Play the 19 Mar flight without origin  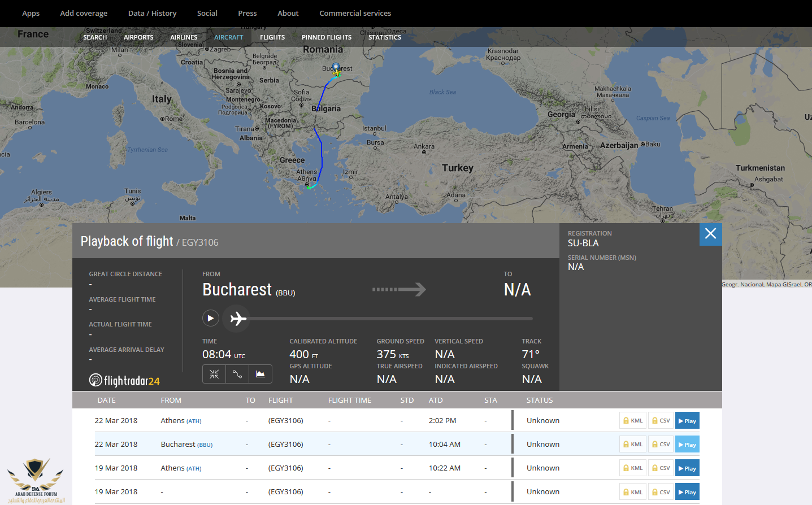(687, 492)
